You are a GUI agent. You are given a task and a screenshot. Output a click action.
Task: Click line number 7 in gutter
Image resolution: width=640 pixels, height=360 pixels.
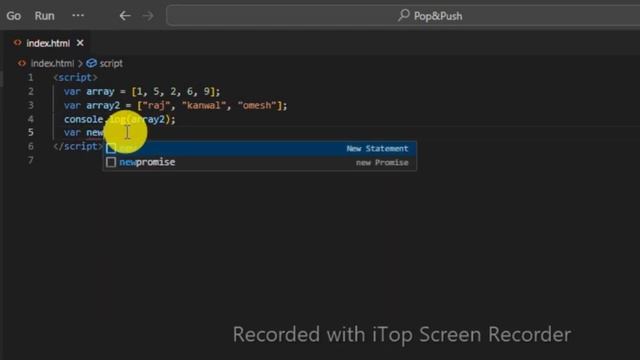[x=31, y=160]
